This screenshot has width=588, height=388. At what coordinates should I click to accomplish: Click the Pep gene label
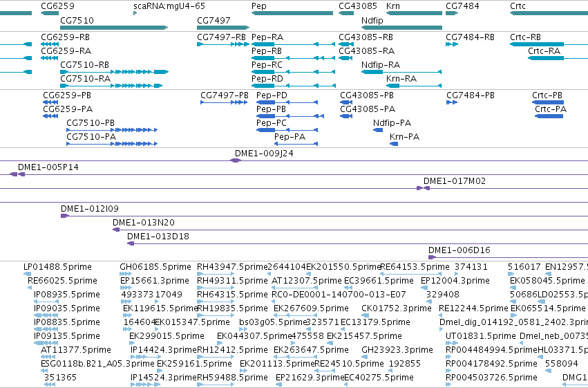[258, 6]
